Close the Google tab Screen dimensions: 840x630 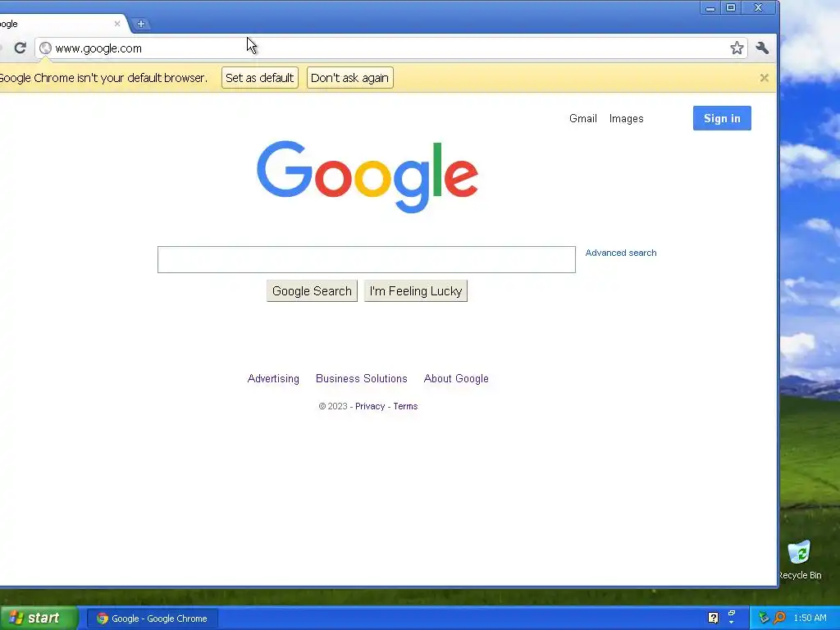pos(117,24)
